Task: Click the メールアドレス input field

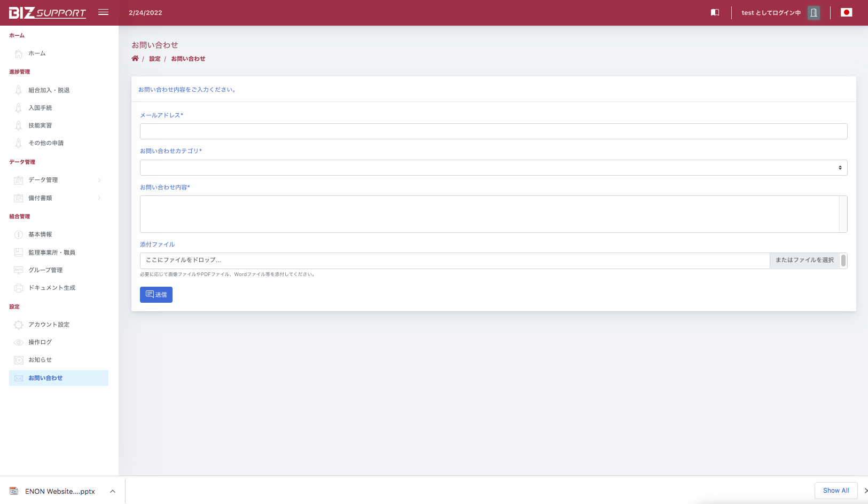Action: pos(493,131)
